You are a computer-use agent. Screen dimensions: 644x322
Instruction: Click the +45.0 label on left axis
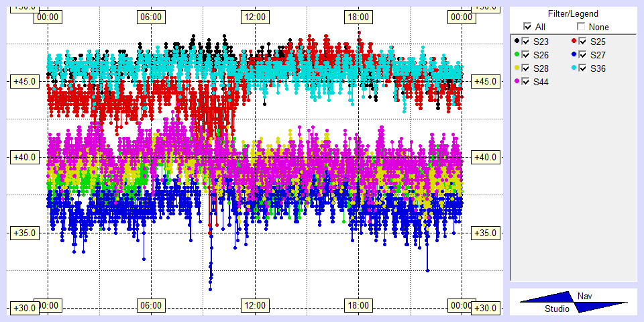click(x=19, y=81)
